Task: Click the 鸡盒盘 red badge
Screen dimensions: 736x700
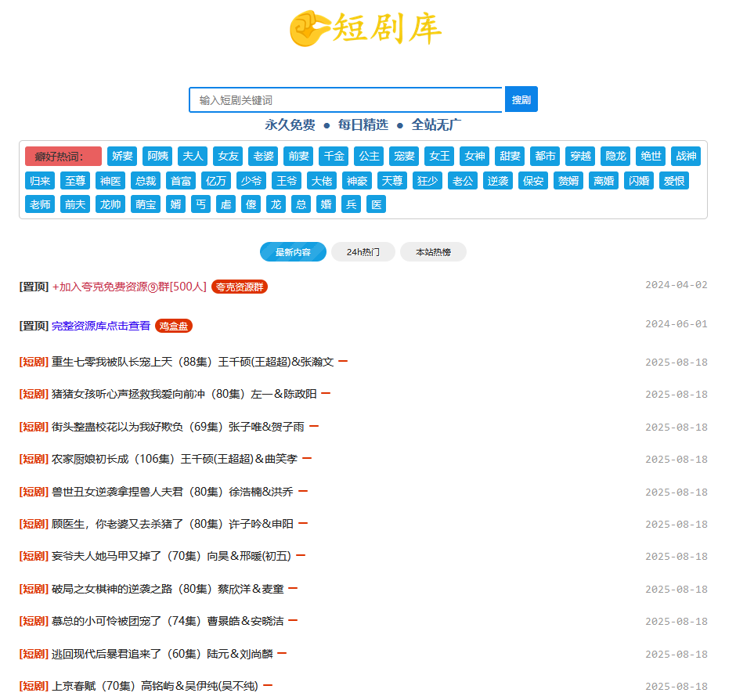Action: click(x=173, y=327)
